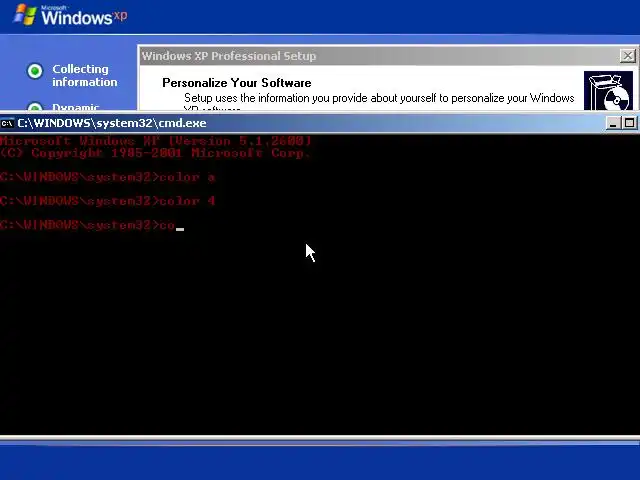Image resolution: width=640 pixels, height=480 pixels.
Task: Click the Windows XP logo
Action: (x=70, y=15)
